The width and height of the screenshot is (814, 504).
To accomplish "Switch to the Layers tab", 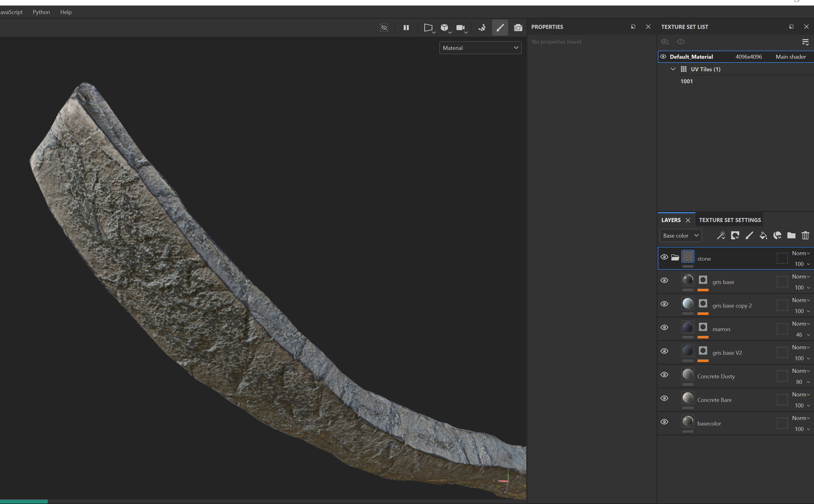I will coord(671,220).
